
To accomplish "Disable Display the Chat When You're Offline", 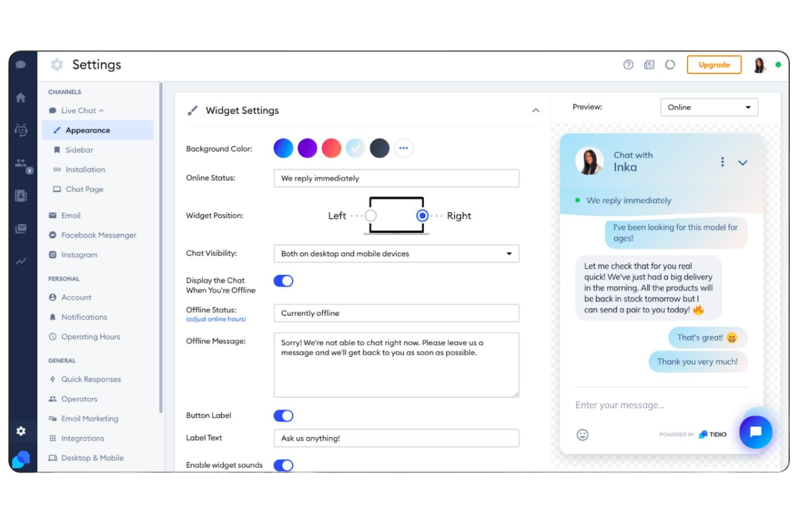I will [283, 281].
